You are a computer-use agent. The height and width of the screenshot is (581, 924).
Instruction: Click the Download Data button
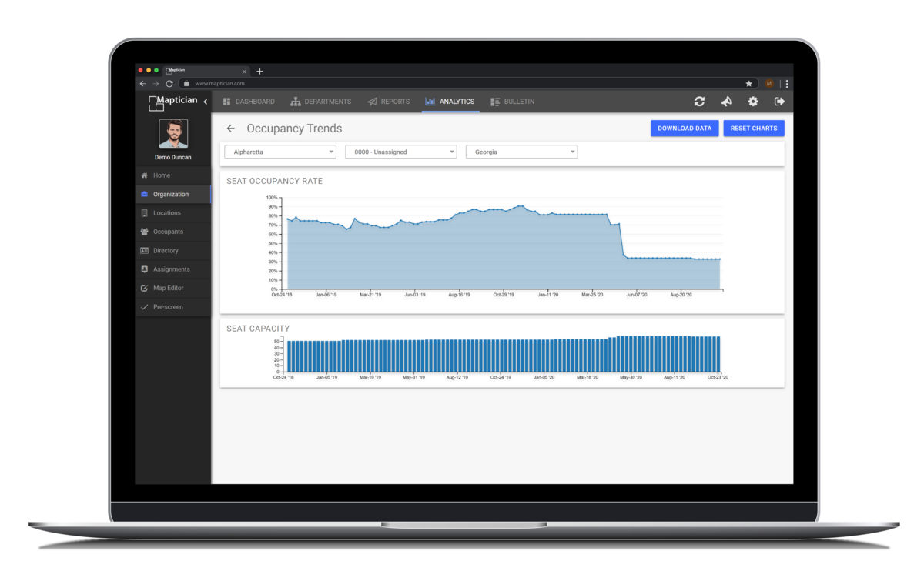[x=685, y=129]
